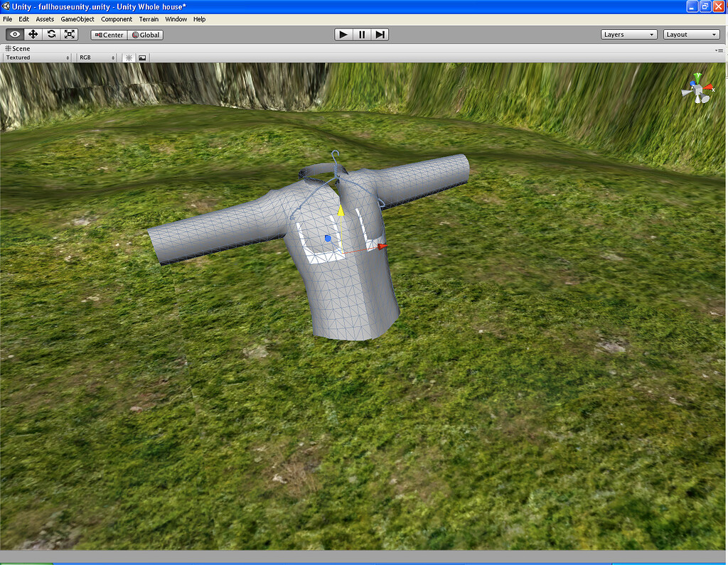Open the Terrain menu
The width and height of the screenshot is (728, 565).
(149, 19)
